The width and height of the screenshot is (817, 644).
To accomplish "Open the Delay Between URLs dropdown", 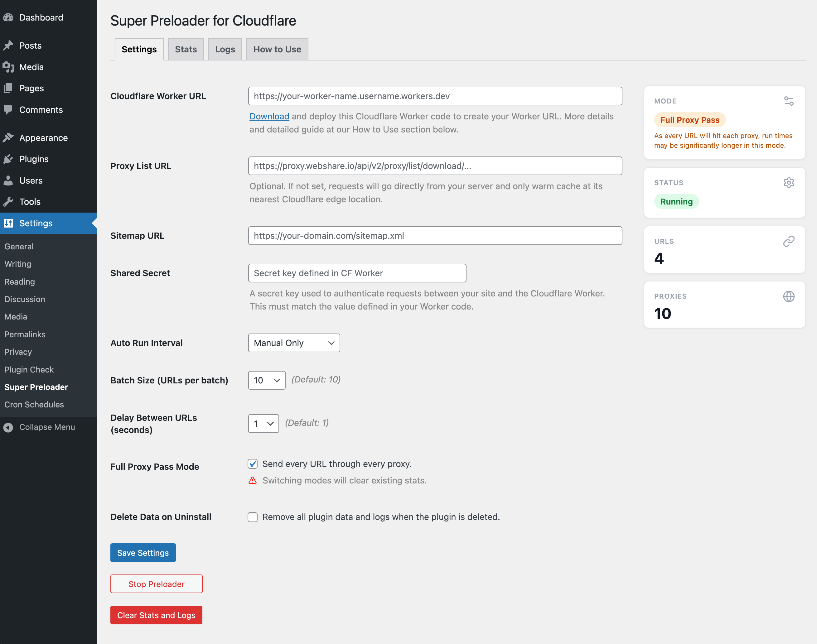I will point(263,423).
